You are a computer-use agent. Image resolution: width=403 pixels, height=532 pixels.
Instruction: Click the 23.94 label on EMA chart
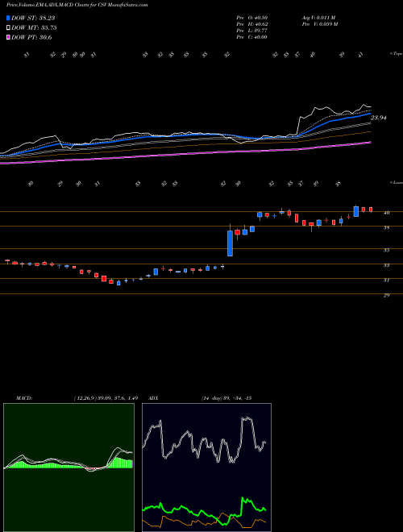[x=379, y=118]
